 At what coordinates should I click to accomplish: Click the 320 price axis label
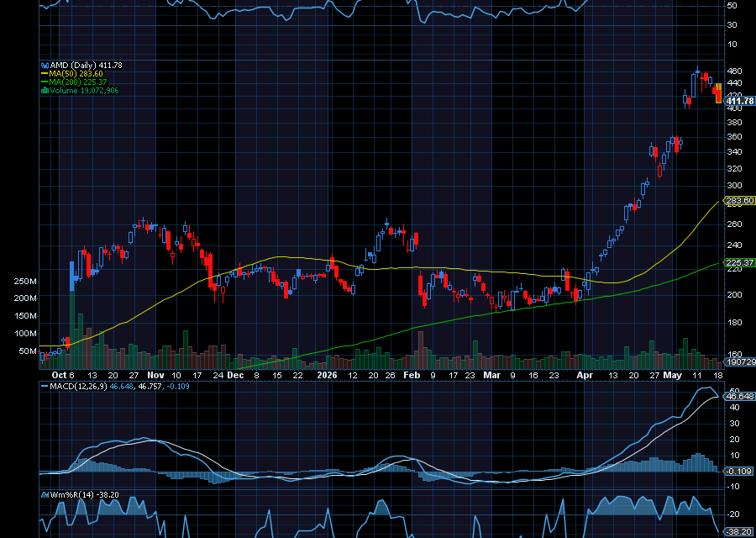click(x=734, y=169)
